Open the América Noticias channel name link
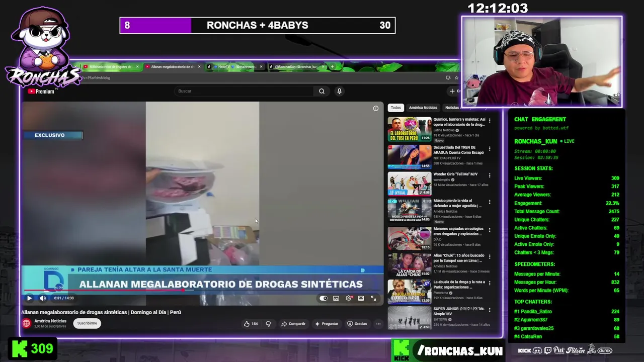Viewport: 644px width, 362px height. pyautogui.click(x=50, y=321)
